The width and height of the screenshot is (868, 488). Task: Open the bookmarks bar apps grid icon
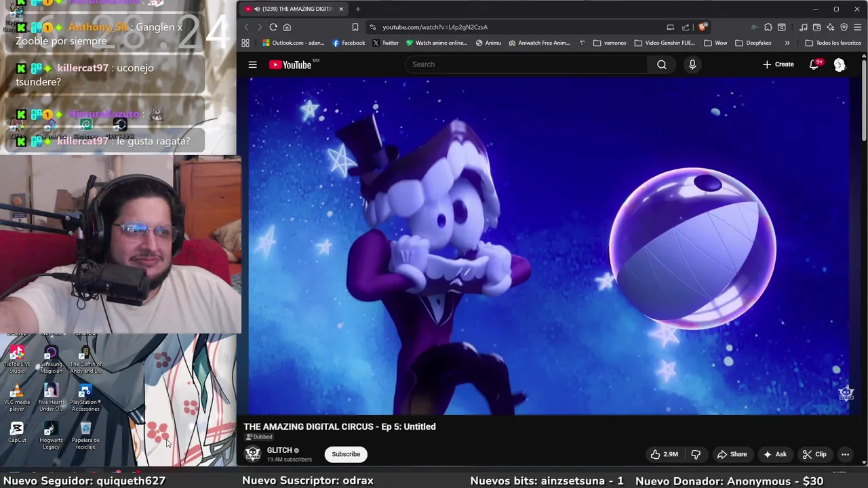245,43
